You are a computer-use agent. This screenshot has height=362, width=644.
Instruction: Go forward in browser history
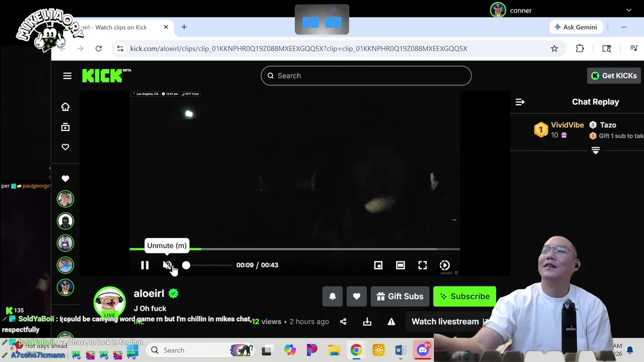(80, 48)
